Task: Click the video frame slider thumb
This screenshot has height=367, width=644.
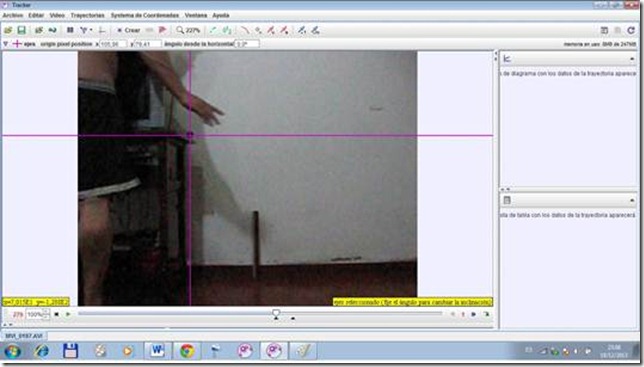Action: pyautogui.click(x=276, y=313)
